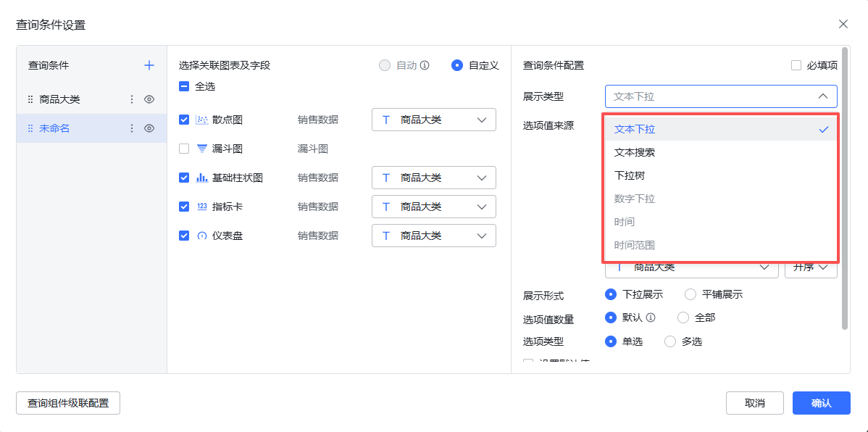Click the 漏斗图 funnel chart icon
The height and width of the screenshot is (432, 868).
[201, 149]
